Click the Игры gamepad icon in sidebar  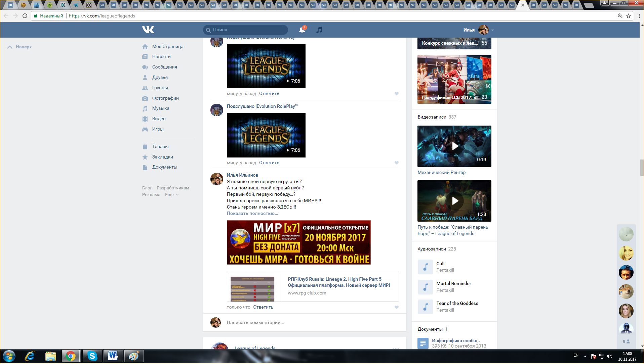(x=145, y=129)
